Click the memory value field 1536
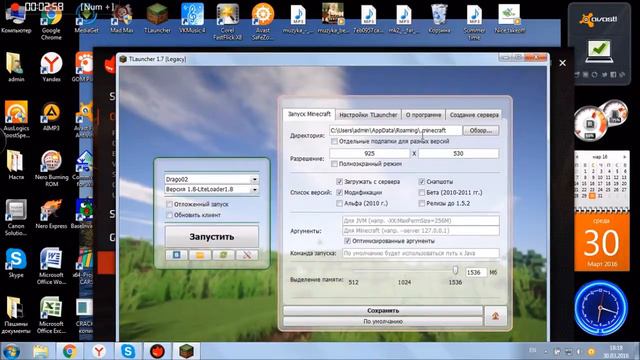 click(476, 272)
